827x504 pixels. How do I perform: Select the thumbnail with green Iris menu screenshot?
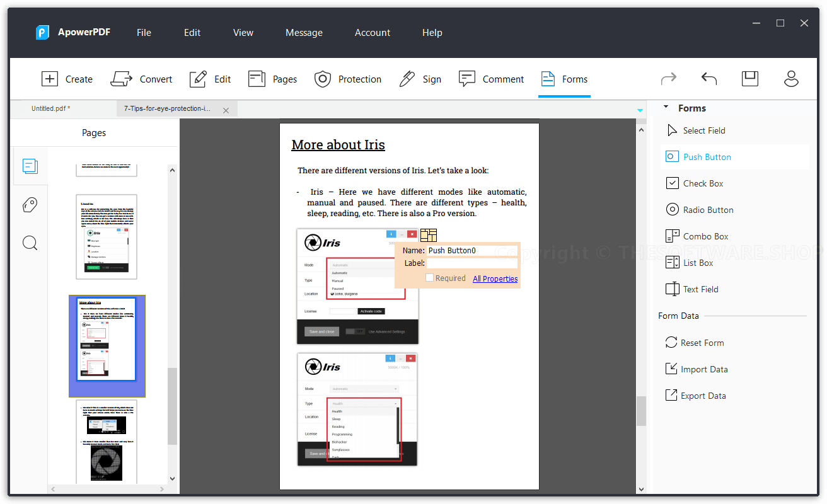(x=107, y=236)
